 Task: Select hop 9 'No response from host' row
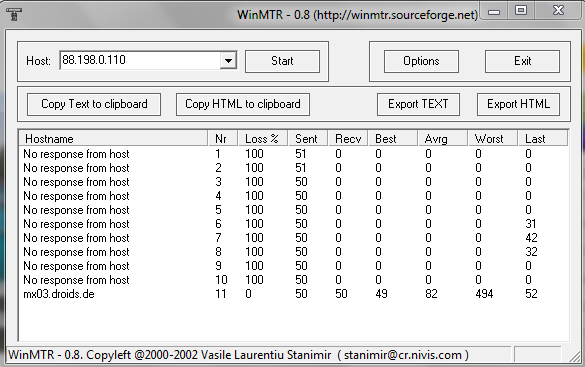click(294, 266)
